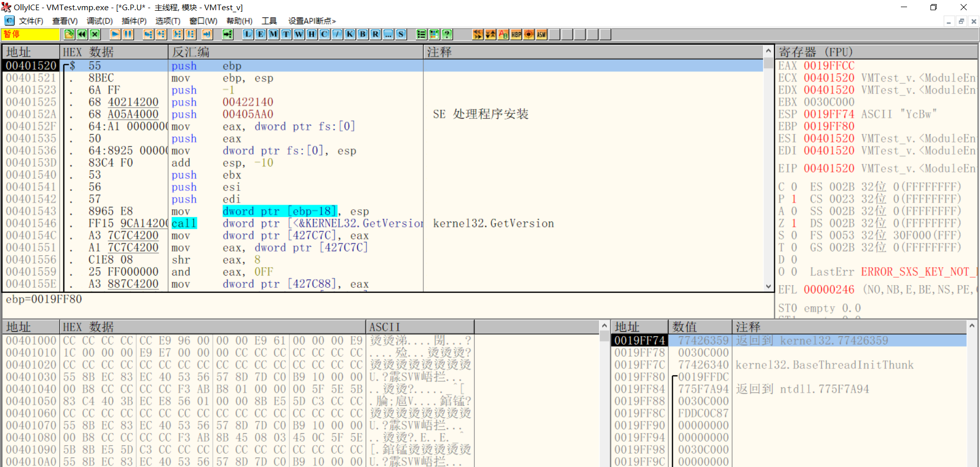Select the Run (play) icon to resume execution
The height and width of the screenshot is (467, 980).
click(x=114, y=34)
